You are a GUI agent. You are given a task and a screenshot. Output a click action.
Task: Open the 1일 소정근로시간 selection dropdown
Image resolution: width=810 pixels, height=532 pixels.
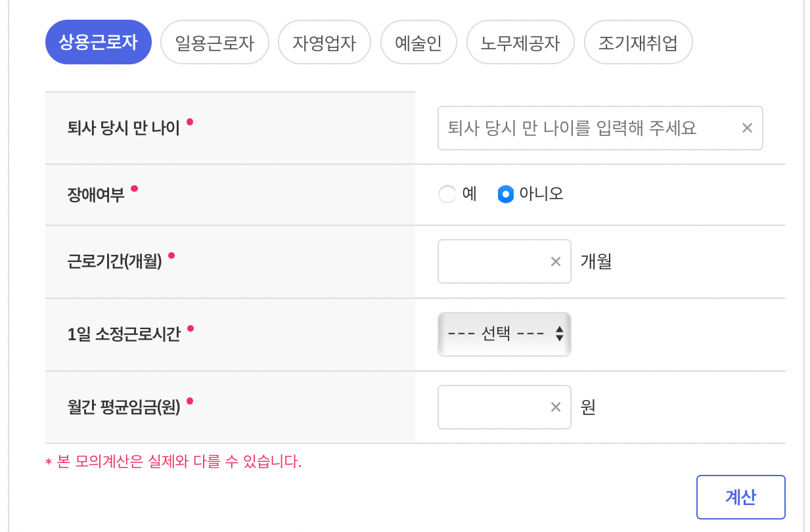(505, 334)
